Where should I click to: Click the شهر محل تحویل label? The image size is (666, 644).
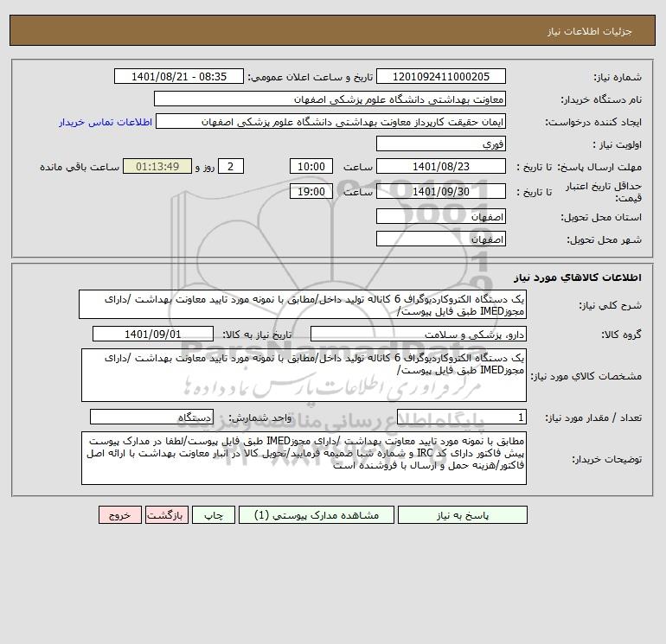[x=605, y=240]
